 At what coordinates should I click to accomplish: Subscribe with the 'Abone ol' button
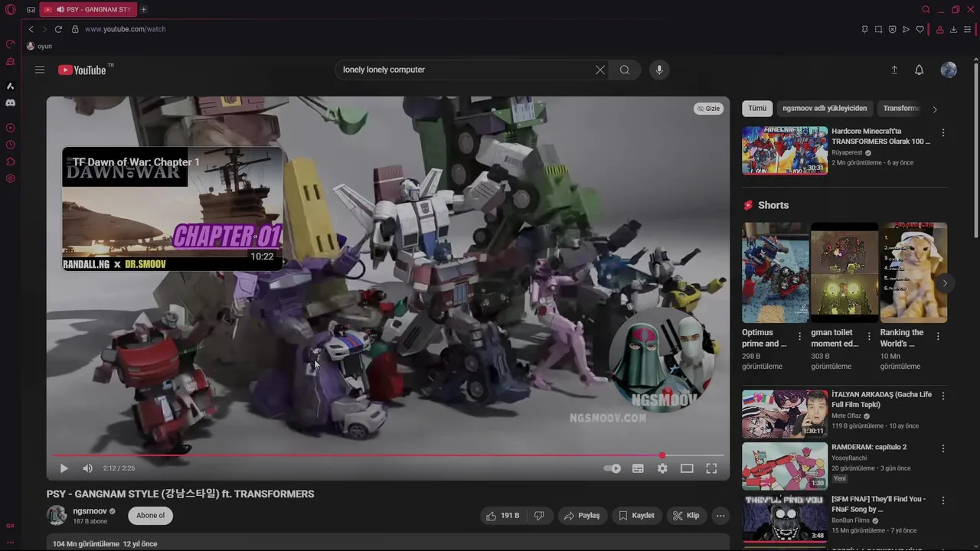coord(150,515)
